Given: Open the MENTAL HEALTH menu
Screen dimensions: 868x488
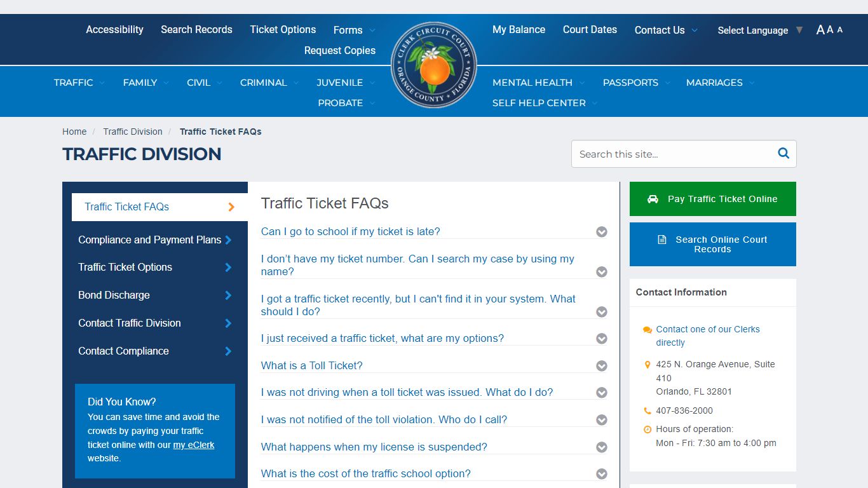Looking at the screenshot, I should (539, 83).
